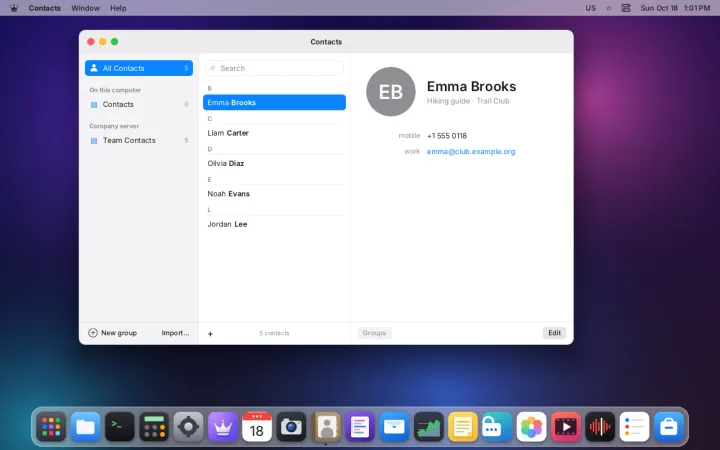Open the yellow Notes app in dock
The width and height of the screenshot is (720, 450).
click(463, 427)
